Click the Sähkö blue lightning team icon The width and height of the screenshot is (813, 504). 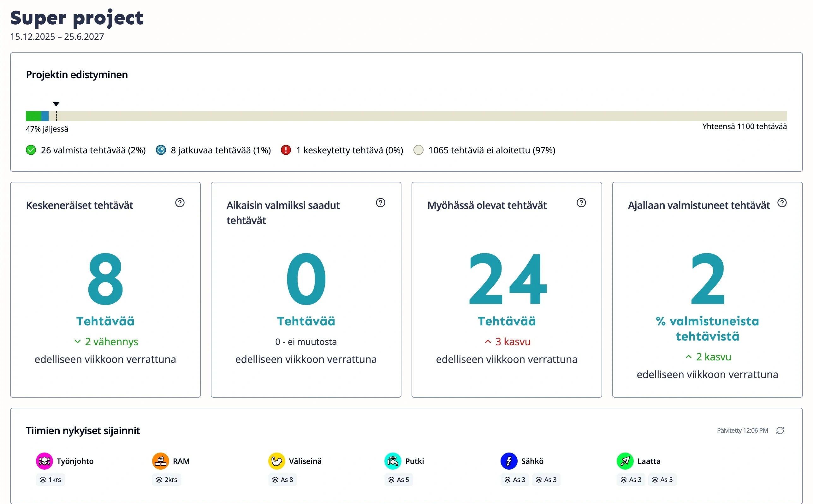pyautogui.click(x=509, y=461)
